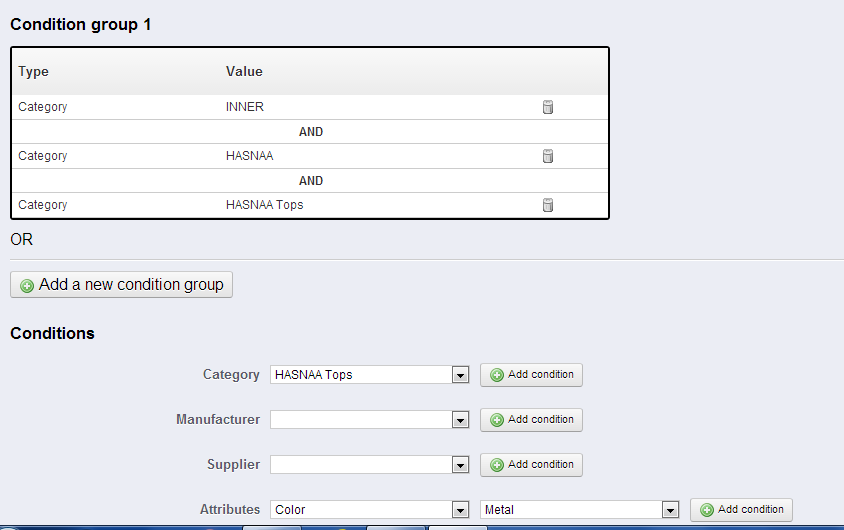Open the Manufacturer dropdown
The image size is (844, 530).
369,420
